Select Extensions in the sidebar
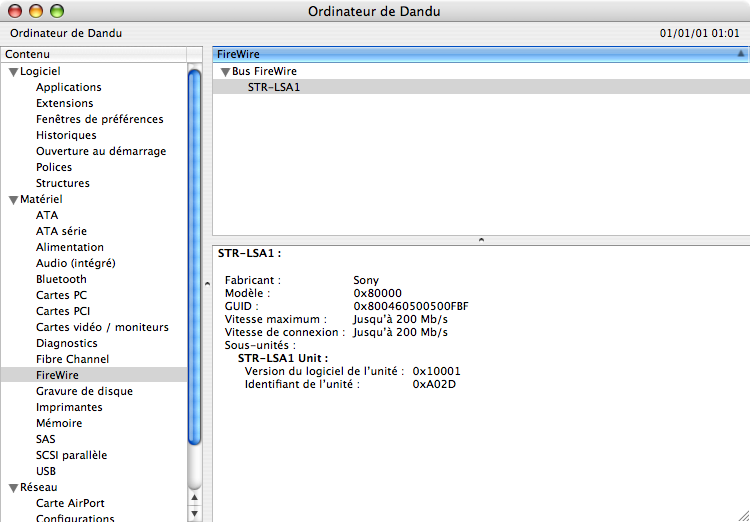 click(x=65, y=103)
